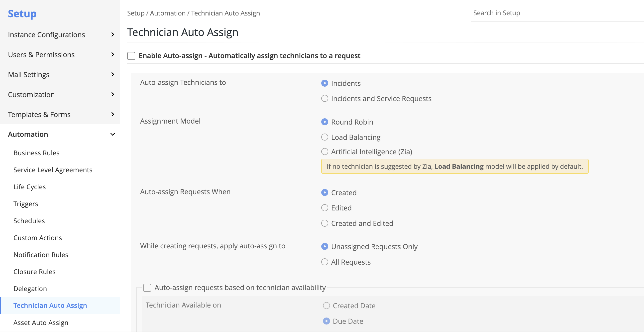The height and width of the screenshot is (332, 644).
Task: Select the Load Balancing assignment model
Action: coord(324,137)
